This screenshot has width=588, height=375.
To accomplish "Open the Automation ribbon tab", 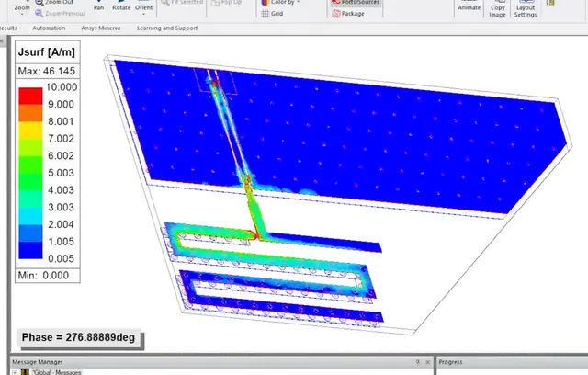I will [x=49, y=28].
